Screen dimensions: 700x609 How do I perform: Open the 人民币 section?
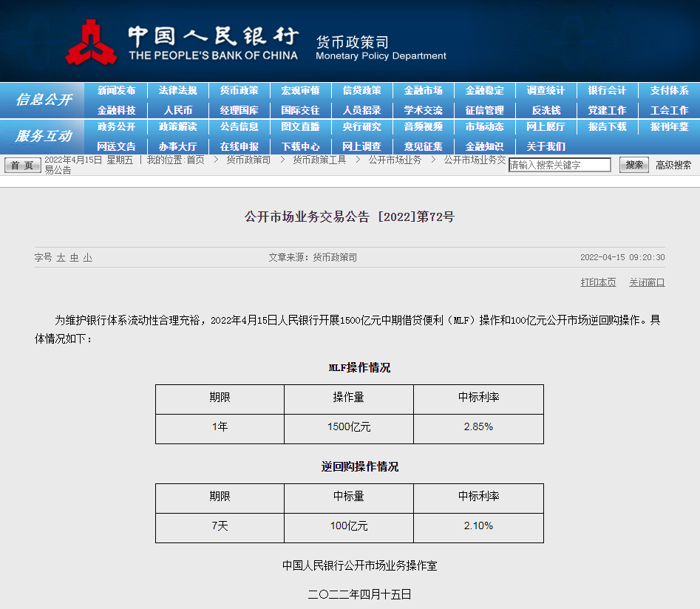(177, 110)
